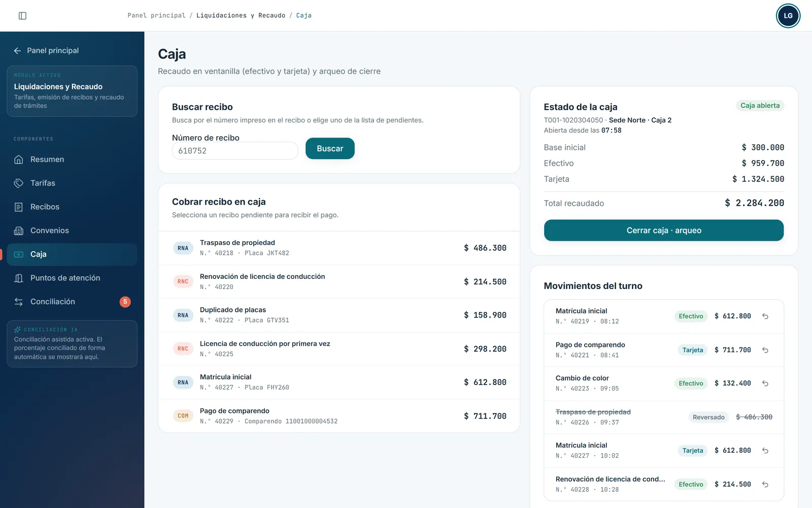Click the Tarifas tag icon
Viewport: 812px width, 508px height.
[19, 183]
